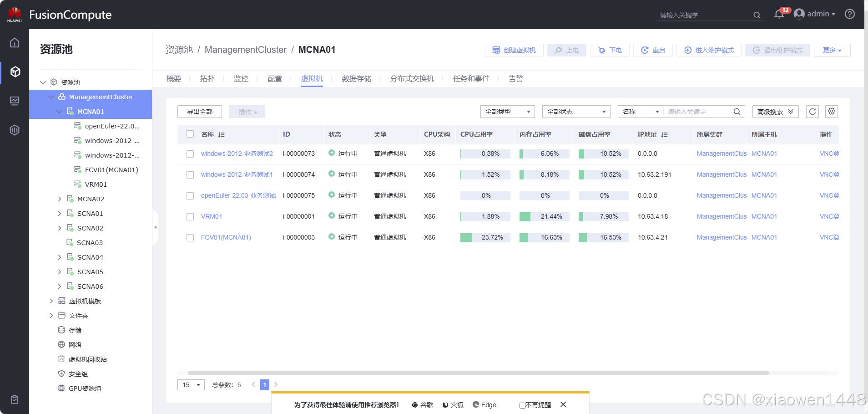Switch to the 数据存储 tab
The width and height of the screenshot is (868, 414).
pyautogui.click(x=356, y=79)
